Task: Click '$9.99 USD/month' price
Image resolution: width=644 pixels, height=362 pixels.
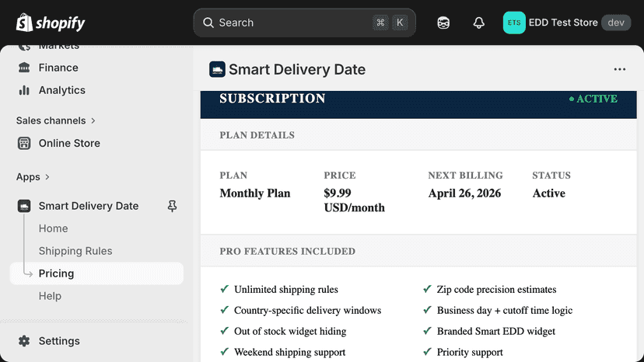Action: point(355,200)
